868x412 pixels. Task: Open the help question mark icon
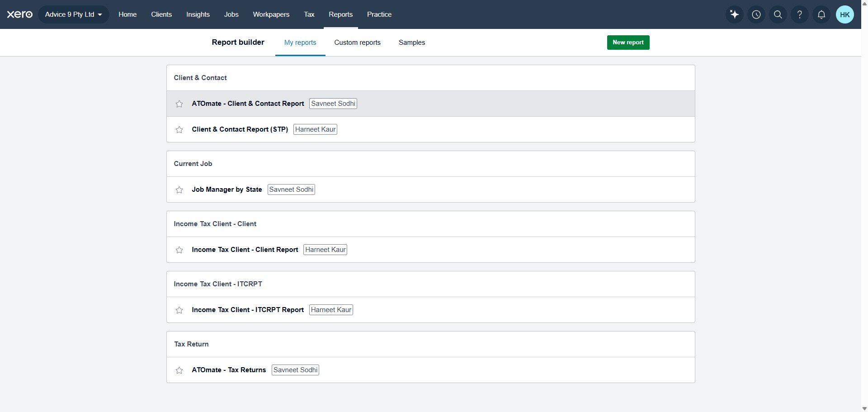pos(800,14)
